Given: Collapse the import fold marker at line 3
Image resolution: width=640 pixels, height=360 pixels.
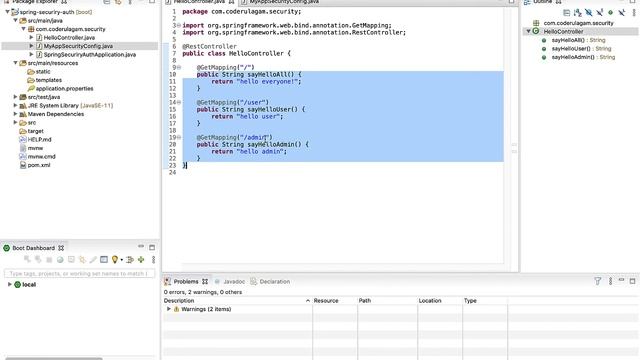Looking at the screenshot, I should click(179, 25).
